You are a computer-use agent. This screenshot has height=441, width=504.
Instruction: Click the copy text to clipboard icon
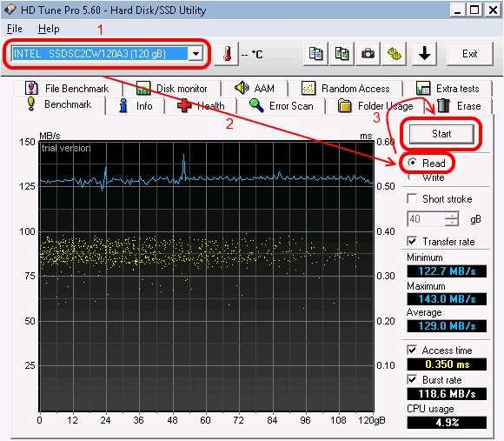pyautogui.click(x=315, y=54)
